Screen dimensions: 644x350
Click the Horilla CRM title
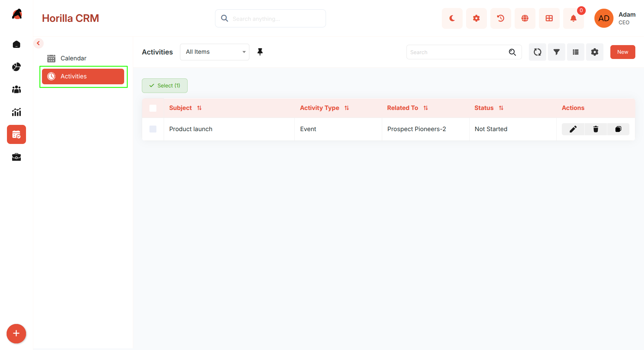pos(70,18)
